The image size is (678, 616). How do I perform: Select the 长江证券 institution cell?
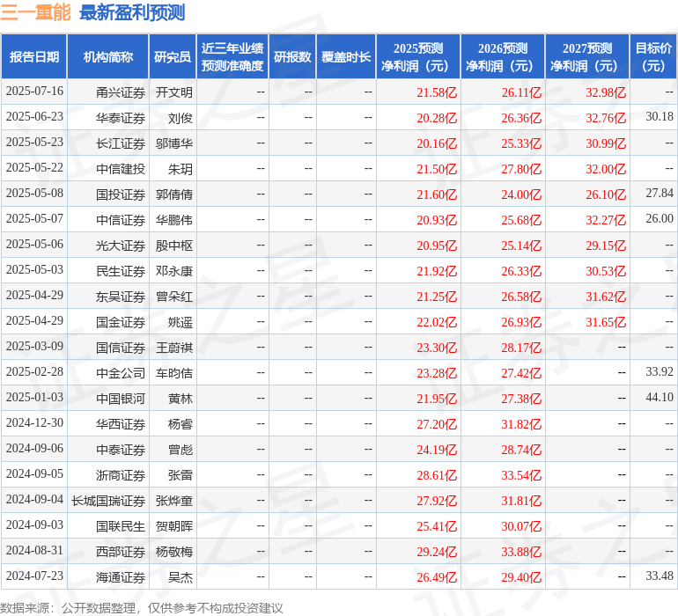tap(108, 143)
